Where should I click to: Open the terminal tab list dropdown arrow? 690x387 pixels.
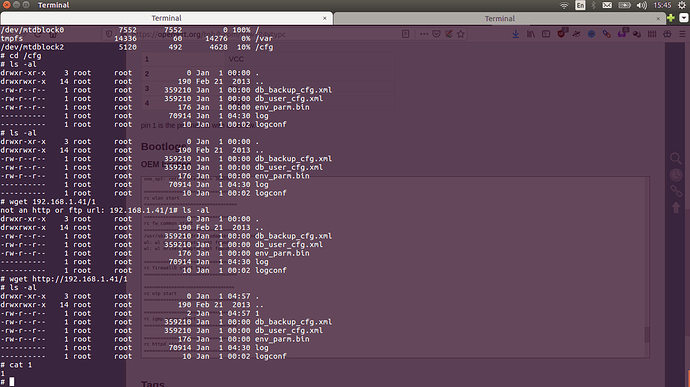tap(684, 18)
